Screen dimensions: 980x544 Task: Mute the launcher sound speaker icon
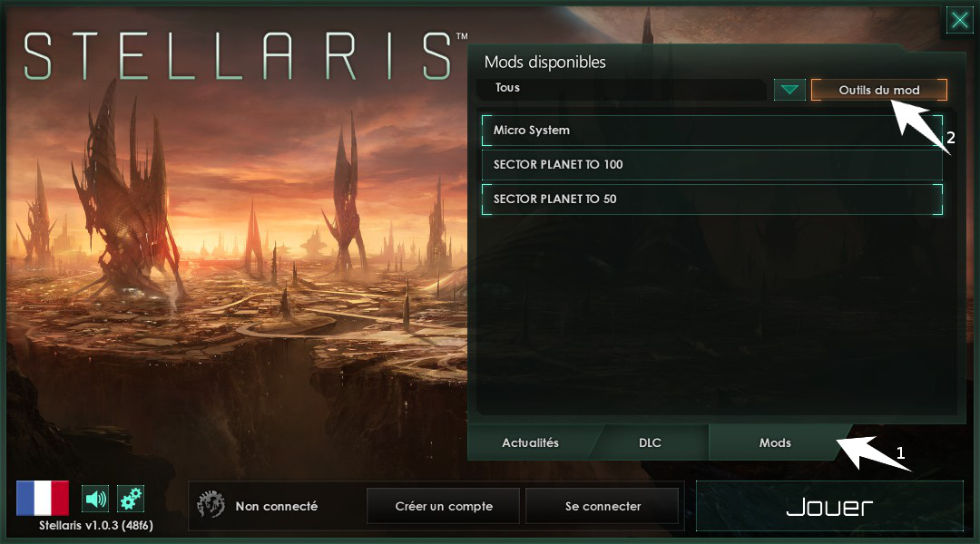[95, 499]
